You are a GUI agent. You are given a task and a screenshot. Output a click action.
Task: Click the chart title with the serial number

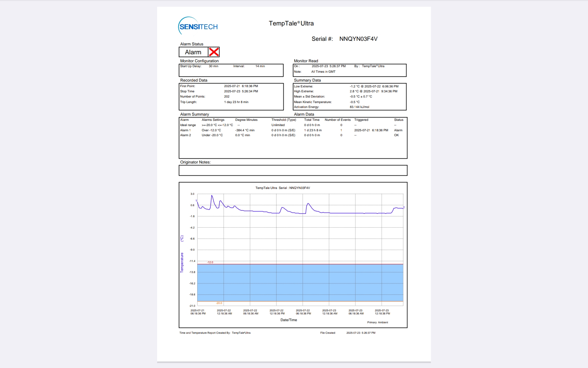pos(283,188)
